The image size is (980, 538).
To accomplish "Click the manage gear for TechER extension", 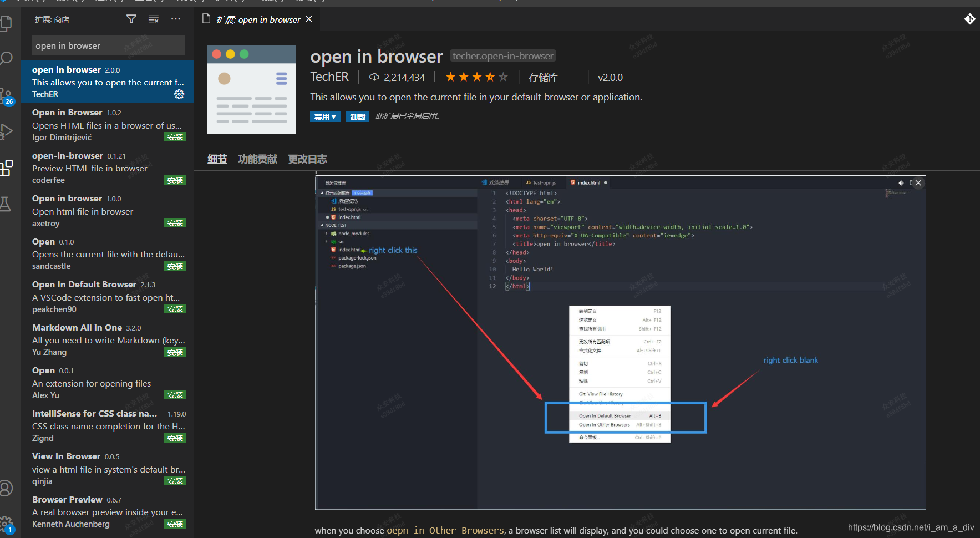I will click(x=179, y=94).
